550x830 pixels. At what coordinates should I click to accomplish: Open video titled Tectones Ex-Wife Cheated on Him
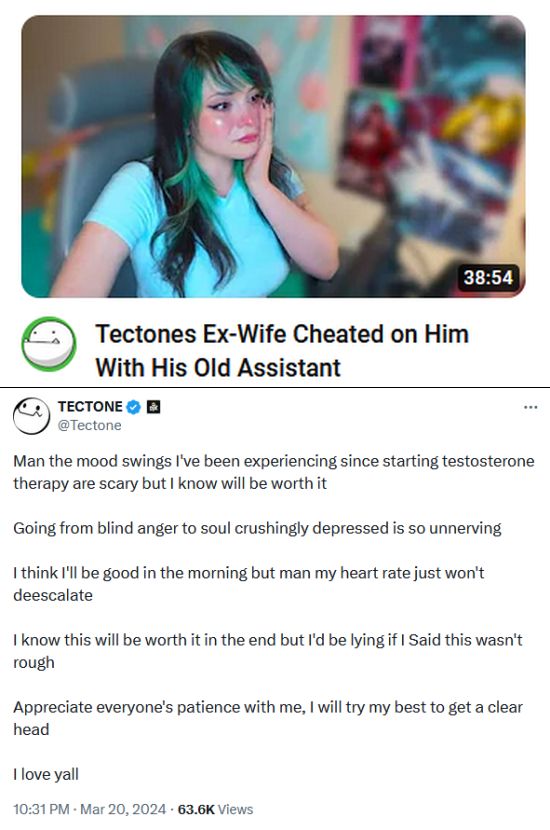282,350
